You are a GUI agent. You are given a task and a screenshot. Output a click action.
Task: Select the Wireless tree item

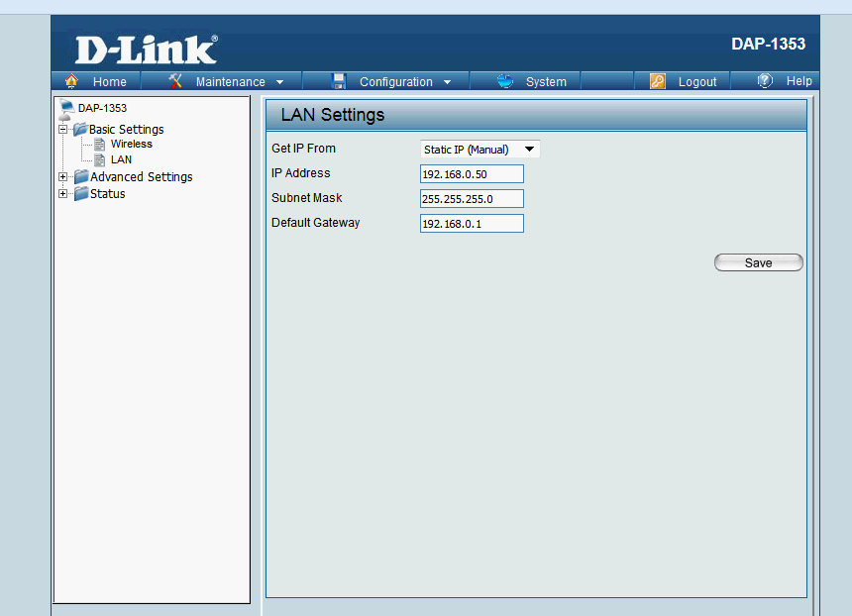(132, 144)
